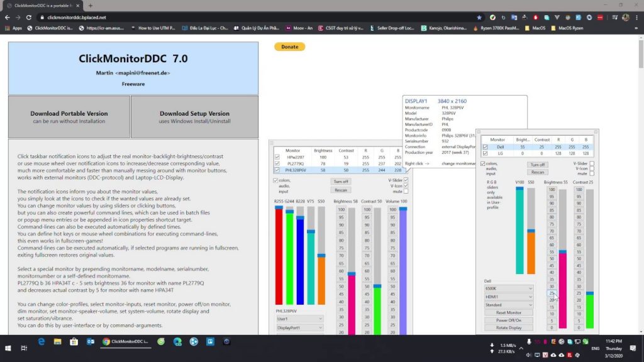Open the Chrome three-dot menu

point(636,18)
